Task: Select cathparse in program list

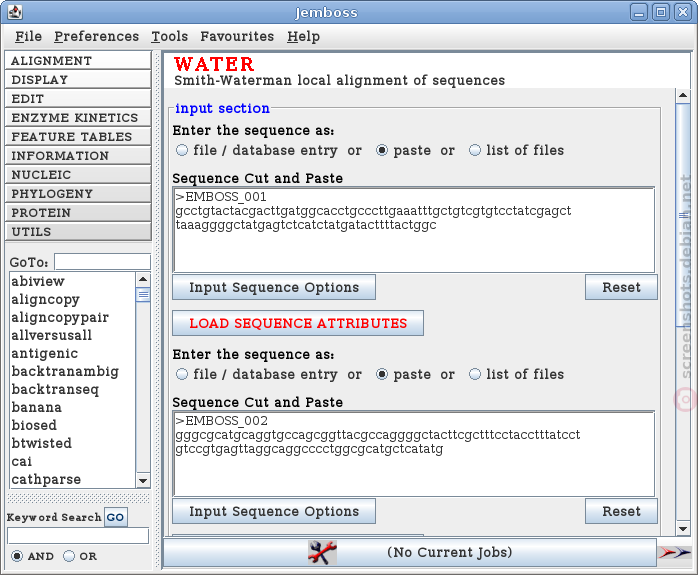Action: pos(72,479)
